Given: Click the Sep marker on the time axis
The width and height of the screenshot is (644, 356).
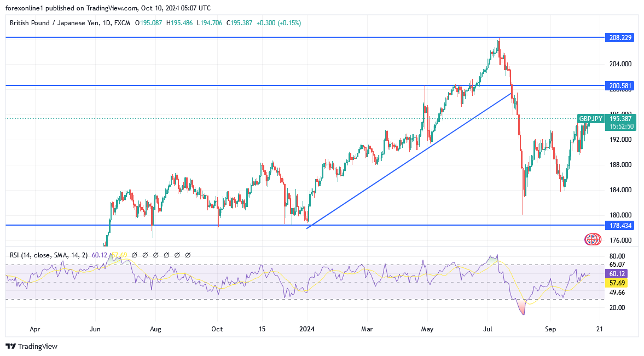Looking at the screenshot, I should click(551, 329).
